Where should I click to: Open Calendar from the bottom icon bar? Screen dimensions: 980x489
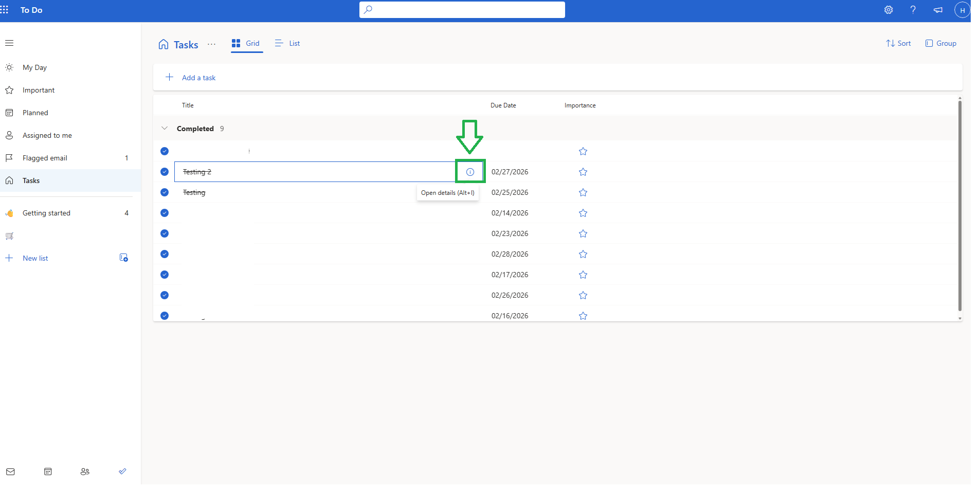tap(47, 472)
